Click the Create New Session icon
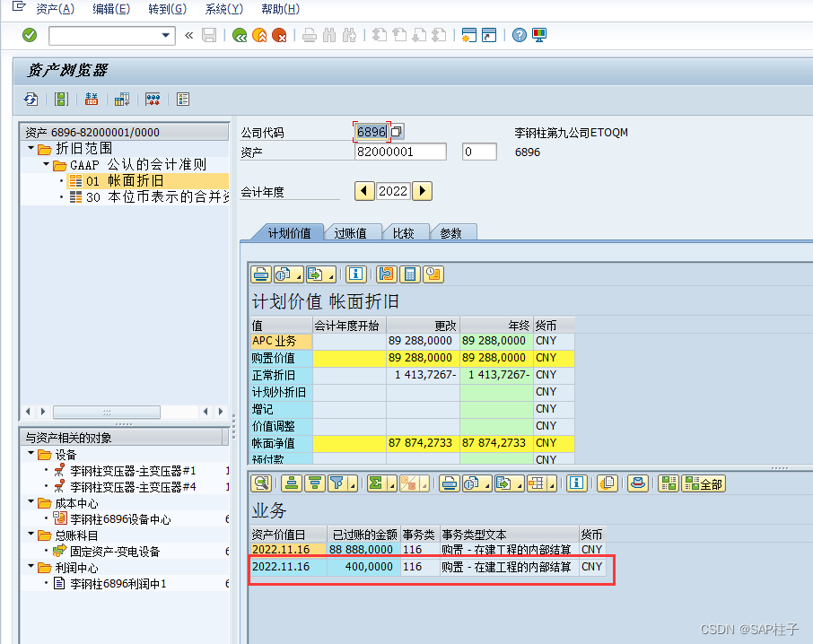The width and height of the screenshot is (813, 644). coord(468,35)
